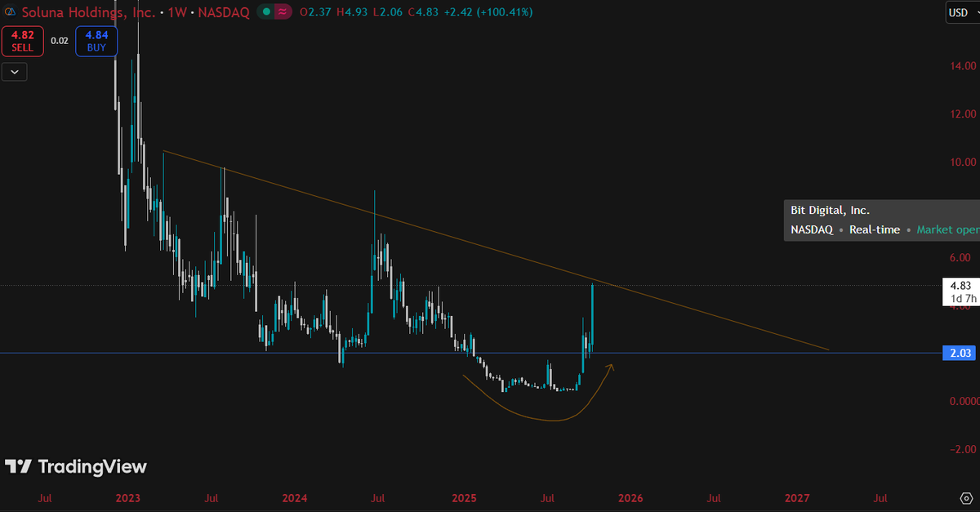Click the Real-time label in tooltip
Image resolution: width=980 pixels, height=512 pixels.
[x=875, y=230]
